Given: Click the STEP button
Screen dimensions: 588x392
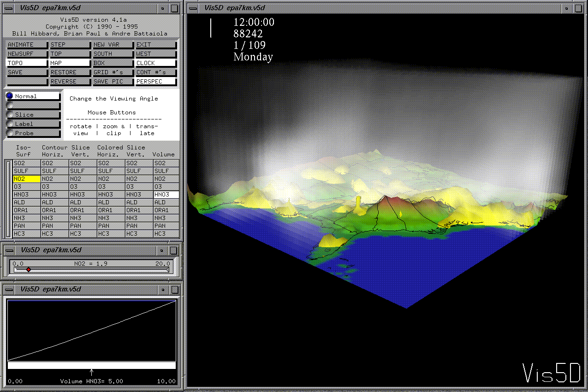Looking at the screenshot, I should (x=70, y=45).
